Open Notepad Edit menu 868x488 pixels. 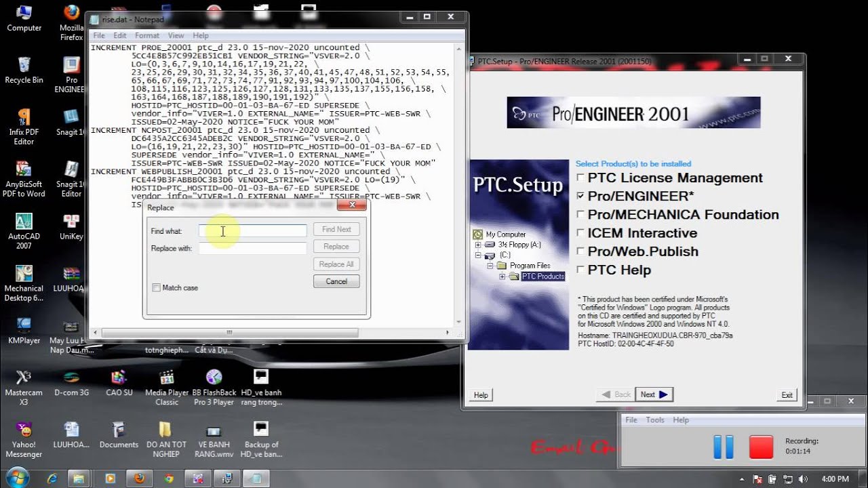[x=120, y=35]
